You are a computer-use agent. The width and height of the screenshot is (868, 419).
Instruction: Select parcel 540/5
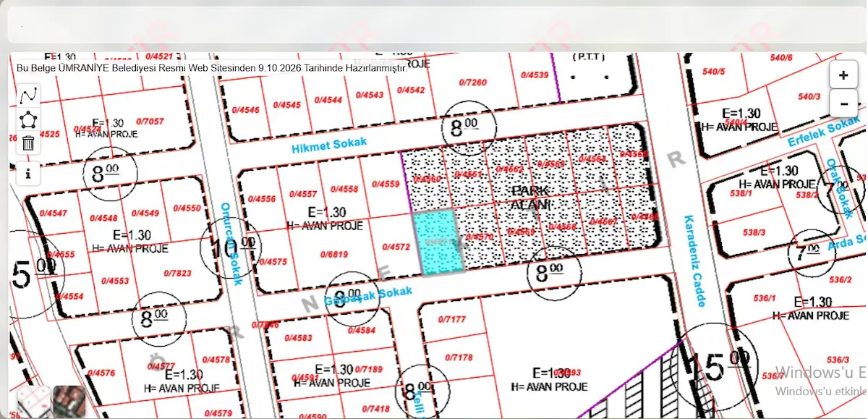pos(713,72)
